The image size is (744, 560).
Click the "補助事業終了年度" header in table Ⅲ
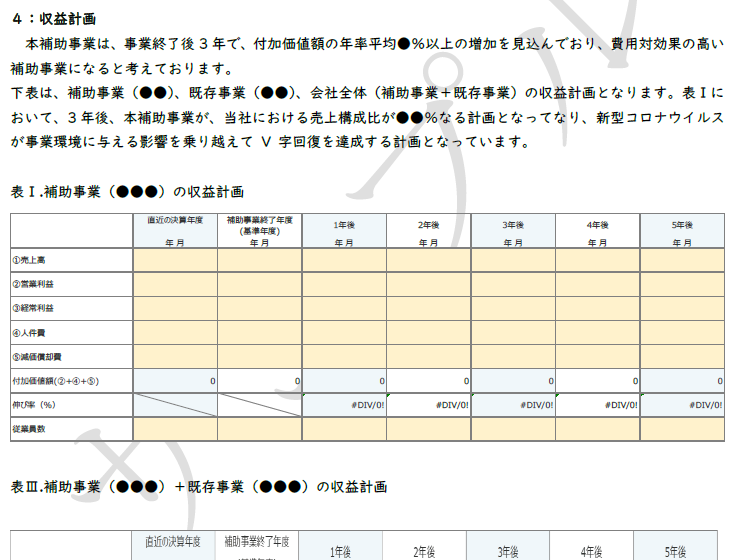(257, 541)
